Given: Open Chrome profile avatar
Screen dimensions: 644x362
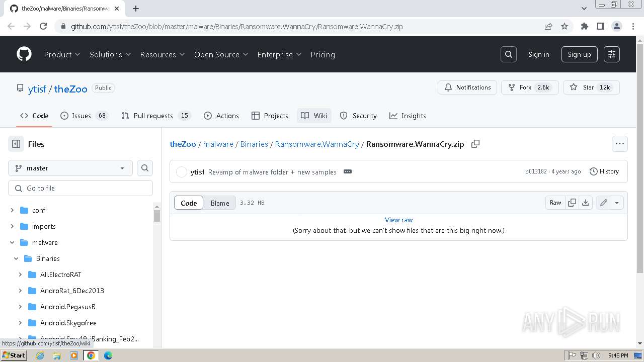Looking at the screenshot, I should [x=617, y=26].
